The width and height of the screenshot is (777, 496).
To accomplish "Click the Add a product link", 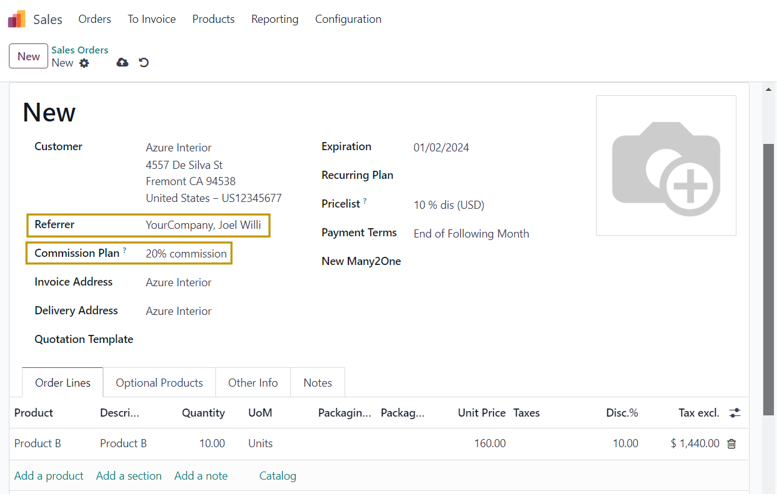I will 48,476.
